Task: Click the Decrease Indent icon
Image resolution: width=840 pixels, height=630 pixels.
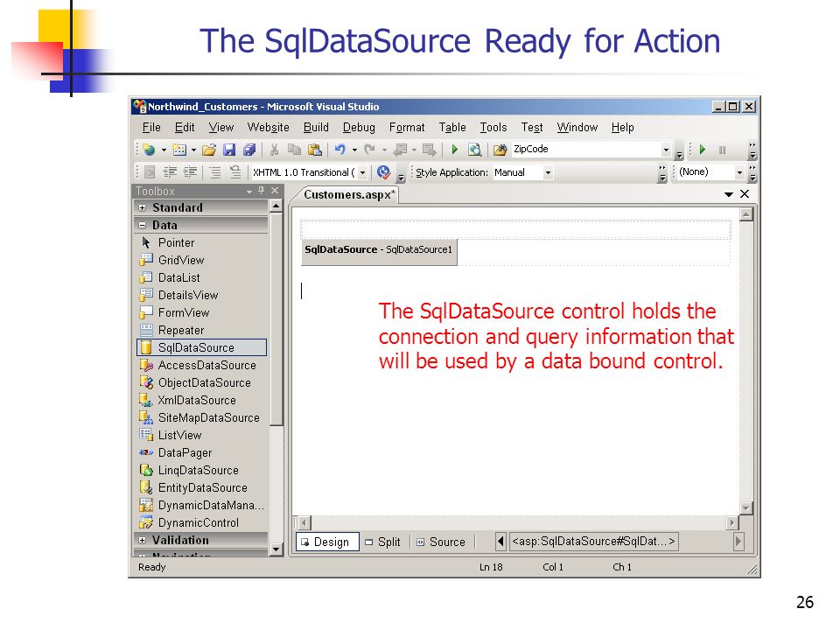Action: click(x=170, y=172)
